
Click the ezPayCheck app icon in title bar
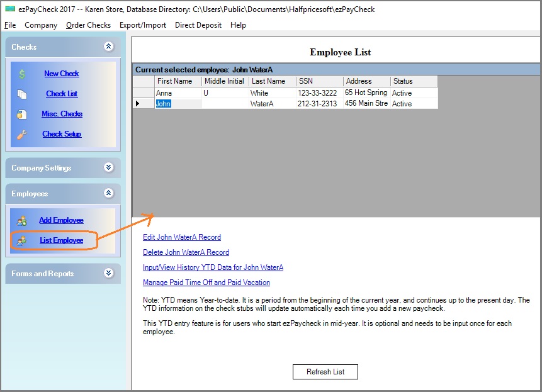(x=9, y=9)
